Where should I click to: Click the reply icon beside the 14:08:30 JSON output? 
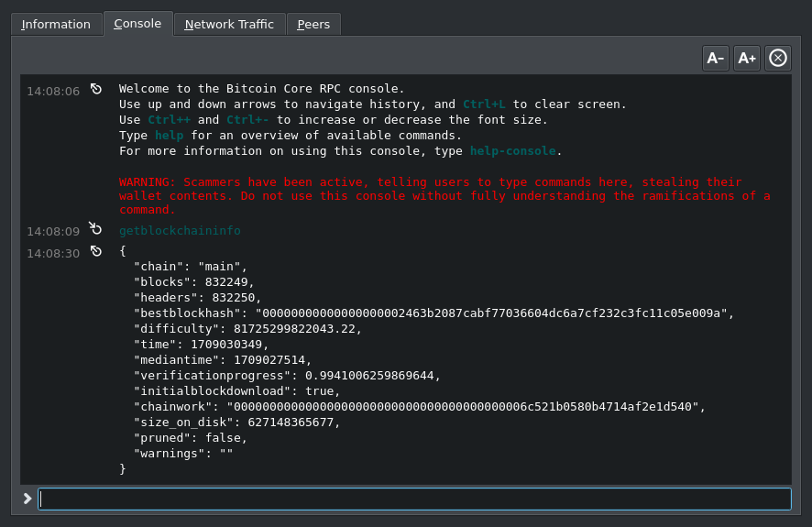click(x=96, y=251)
